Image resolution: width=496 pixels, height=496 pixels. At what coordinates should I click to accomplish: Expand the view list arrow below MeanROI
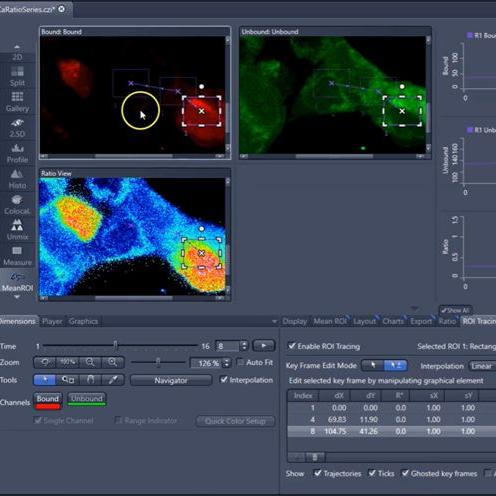(x=17, y=297)
